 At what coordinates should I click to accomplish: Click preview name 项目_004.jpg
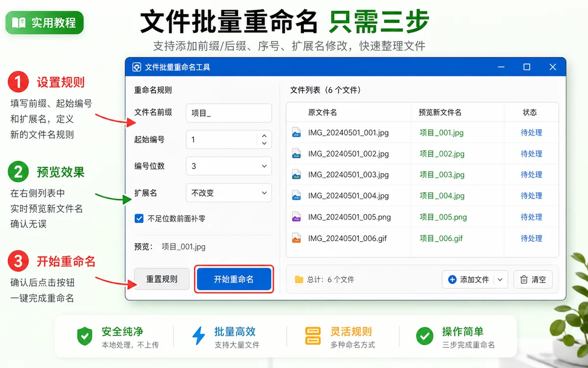tap(442, 196)
